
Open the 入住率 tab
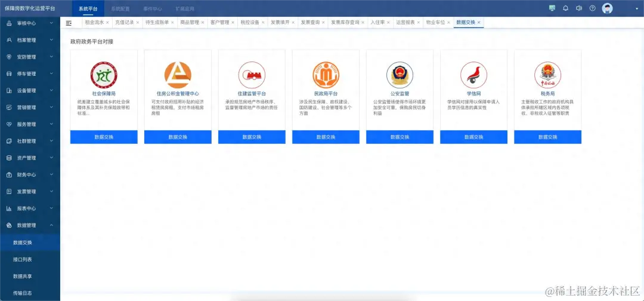pos(377,23)
